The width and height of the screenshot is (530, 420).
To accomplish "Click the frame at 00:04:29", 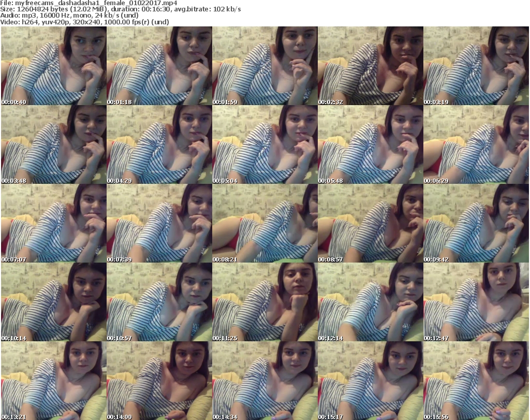I will [x=159, y=144].
